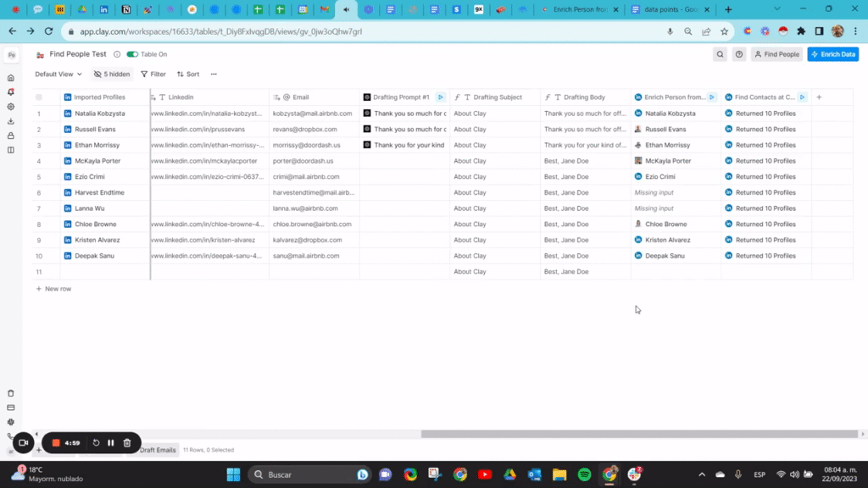Open the search magnifier icon beside Find People
Screen dimensions: 868x488
[720, 54]
